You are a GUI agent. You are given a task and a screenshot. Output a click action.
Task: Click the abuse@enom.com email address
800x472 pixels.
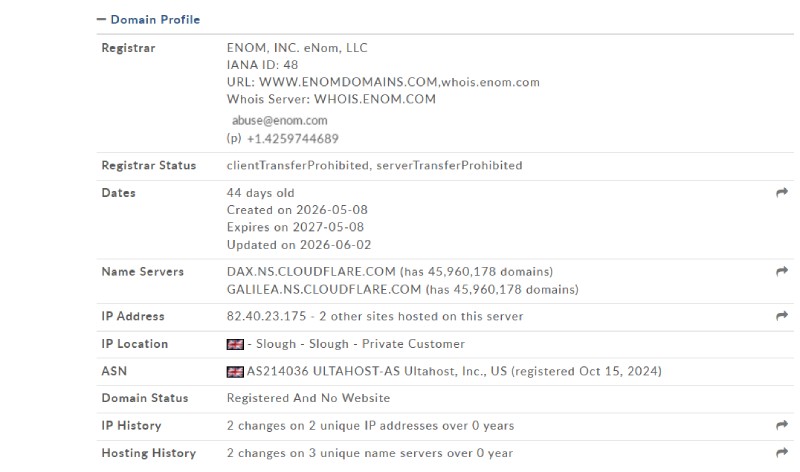pos(280,120)
